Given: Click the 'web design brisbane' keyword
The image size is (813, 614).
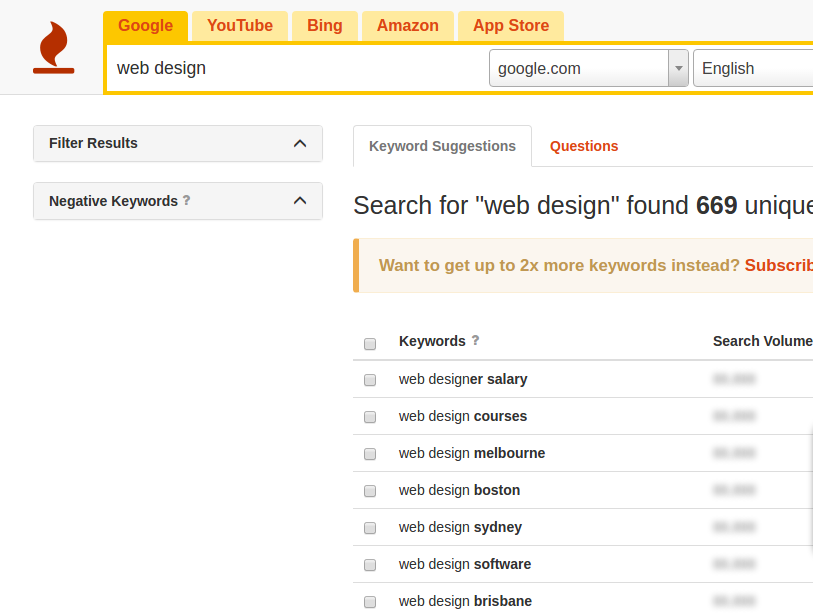Looking at the screenshot, I should 465,601.
